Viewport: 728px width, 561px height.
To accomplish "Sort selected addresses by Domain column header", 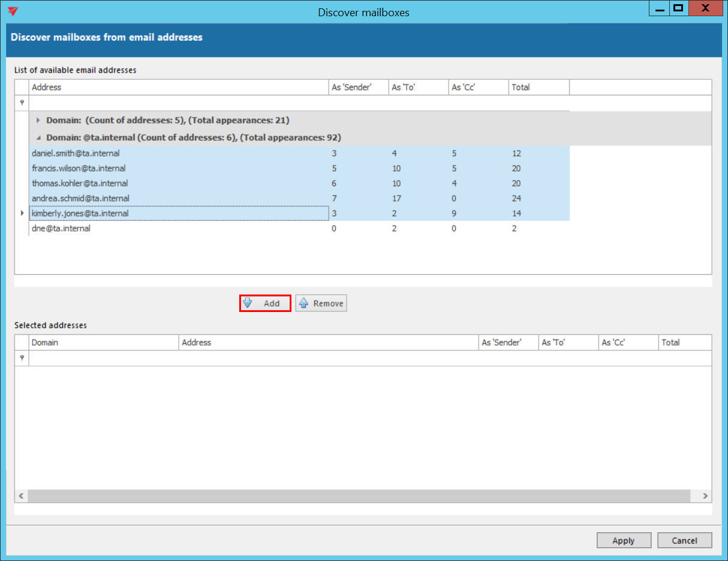I will (x=104, y=343).
